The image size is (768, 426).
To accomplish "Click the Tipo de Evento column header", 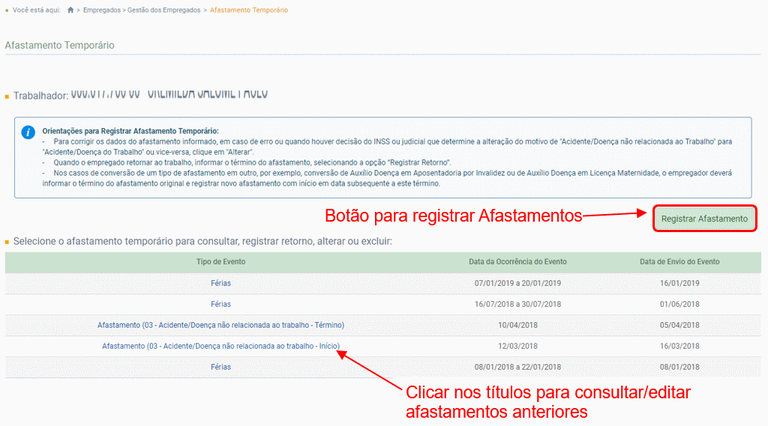I will pyautogui.click(x=221, y=261).
